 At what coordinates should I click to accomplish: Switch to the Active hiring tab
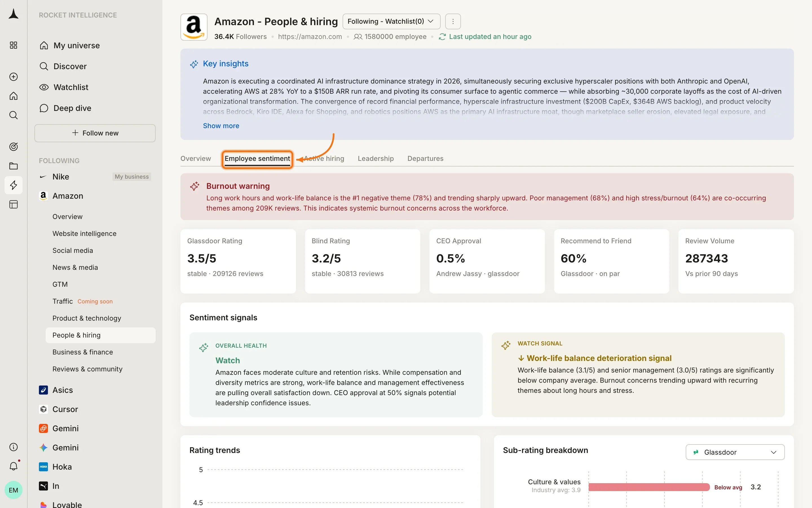pyautogui.click(x=324, y=159)
